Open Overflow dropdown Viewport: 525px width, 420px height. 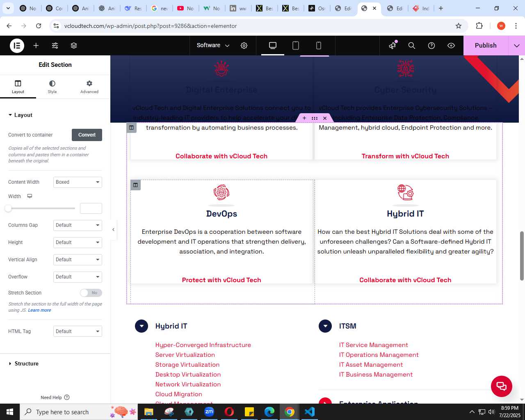coord(78,277)
